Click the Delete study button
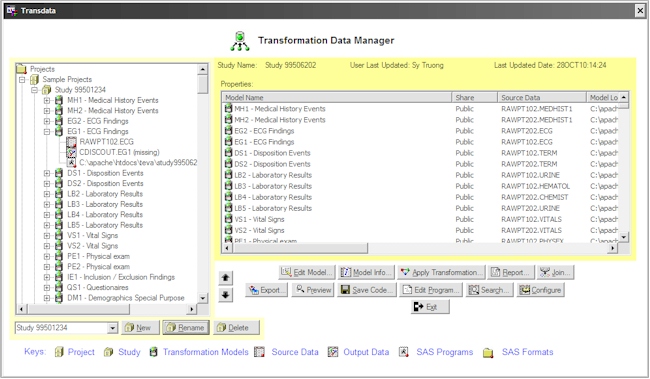The height and width of the screenshot is (379, 650). pos(236,328)
